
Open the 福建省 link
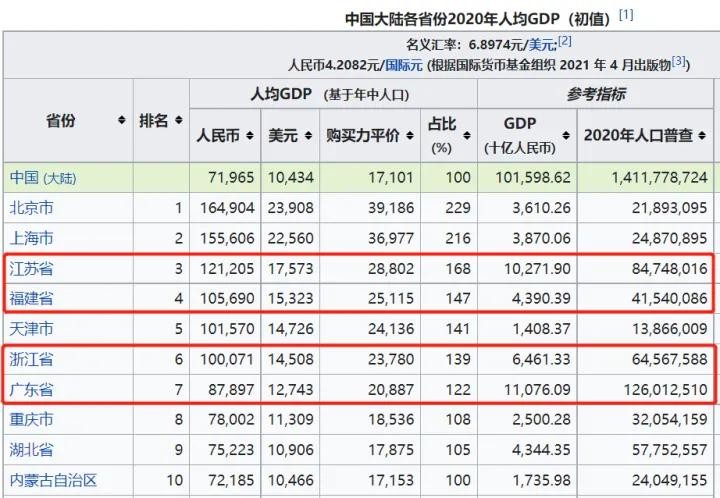[32, 298]
